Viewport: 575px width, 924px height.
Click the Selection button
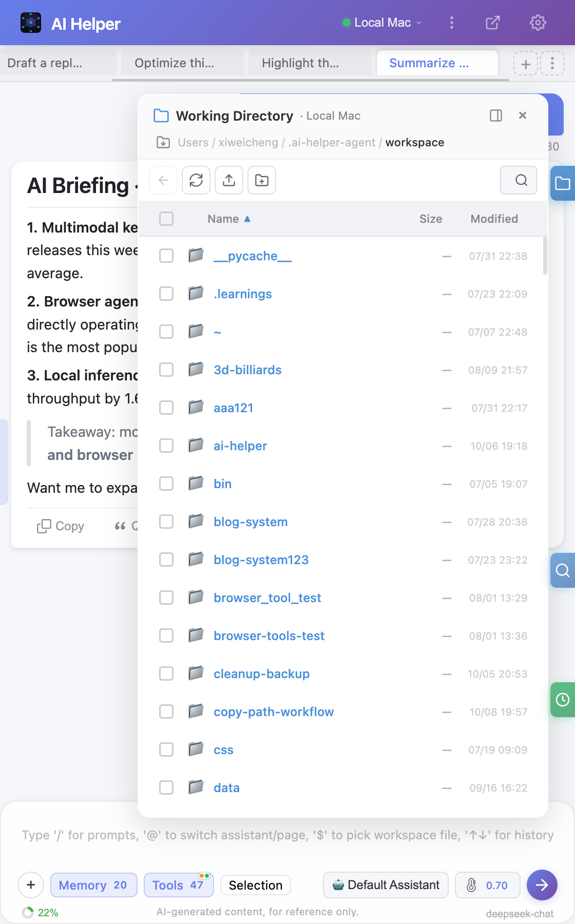pyautogui.click(x=256, y=885)
